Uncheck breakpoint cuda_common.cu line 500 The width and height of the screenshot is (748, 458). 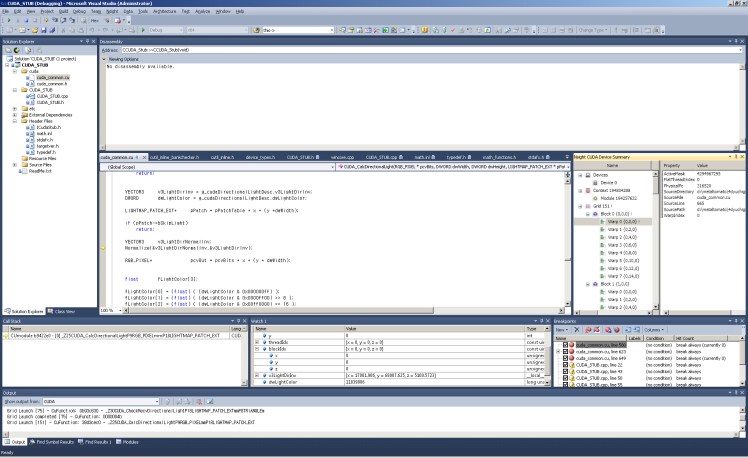coord(565,344)
